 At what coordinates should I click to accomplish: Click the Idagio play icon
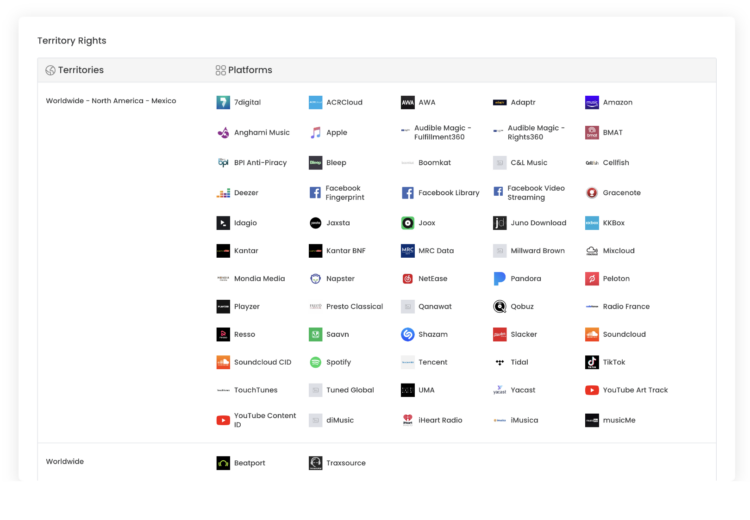[x=223, y=223]
